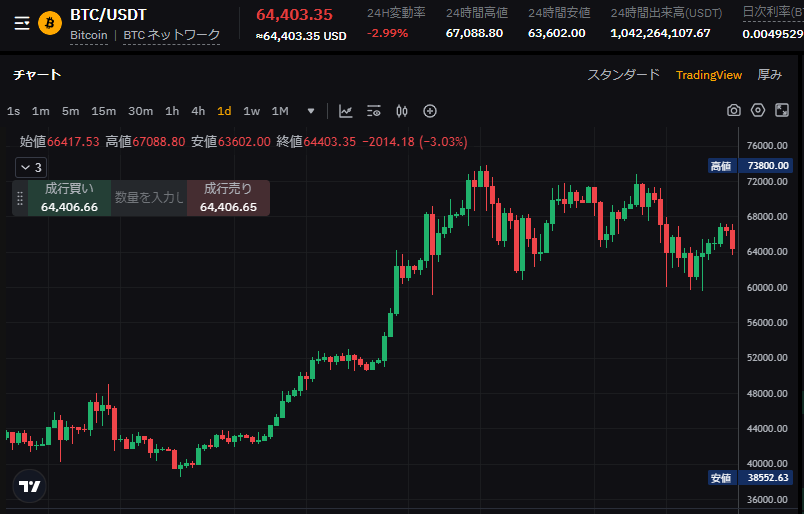Click the 1,042,264,107.67 volume value
Viewport: 804px width, 514px height.
(660, 33)
